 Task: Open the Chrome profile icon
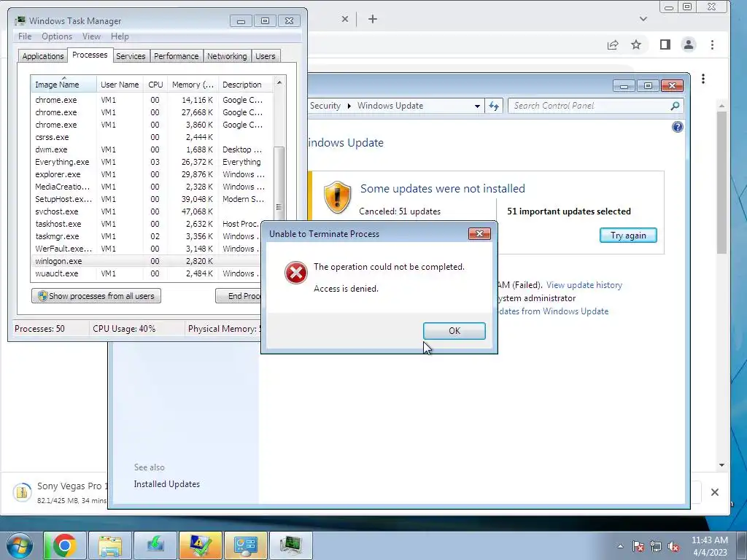689,44
